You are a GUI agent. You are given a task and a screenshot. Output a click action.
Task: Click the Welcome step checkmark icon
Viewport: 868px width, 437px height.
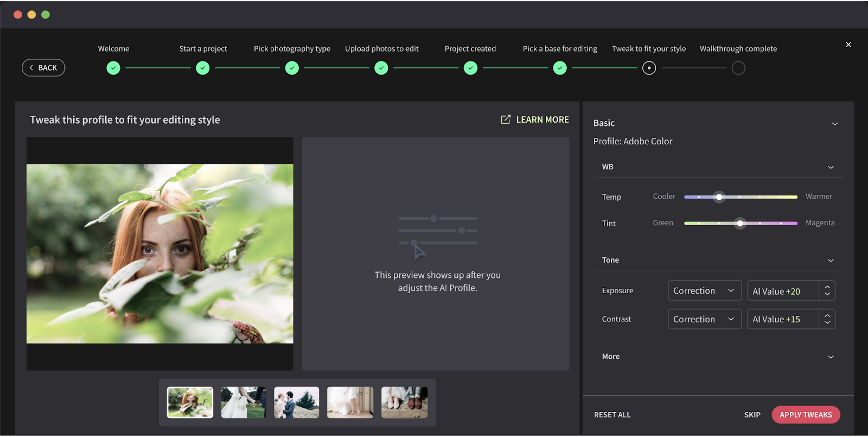pos(113,68)
